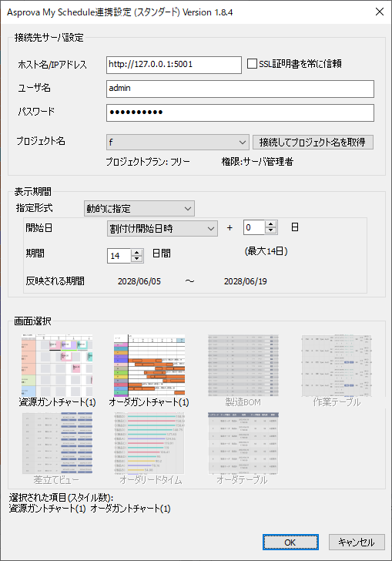This screenshot has height=561, width=392.
Task: Choose the 作業テーブル screen thumbnail
Action: (337, 365)
